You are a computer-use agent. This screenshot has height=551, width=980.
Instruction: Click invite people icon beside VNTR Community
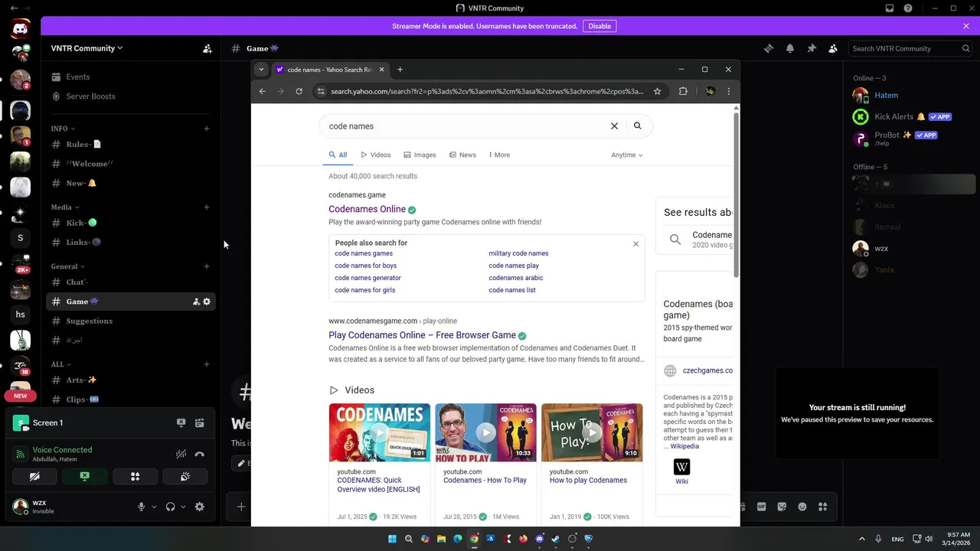(x=207, y=48)
